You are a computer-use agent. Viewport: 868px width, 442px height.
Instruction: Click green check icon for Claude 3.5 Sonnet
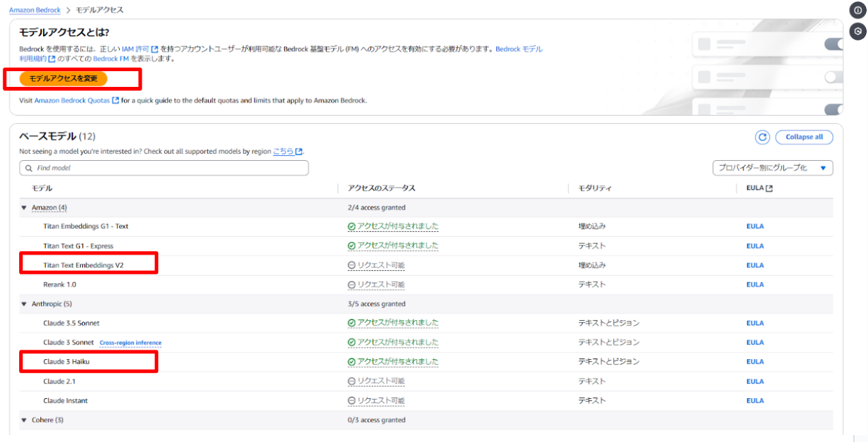pyautogui.click(x=352, y=323)
